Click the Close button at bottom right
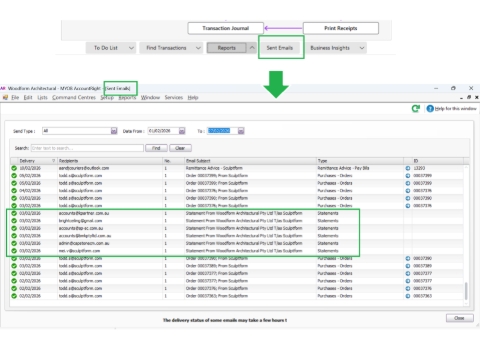480x360 pixels. pyautogui.click(x=459, y=318)
